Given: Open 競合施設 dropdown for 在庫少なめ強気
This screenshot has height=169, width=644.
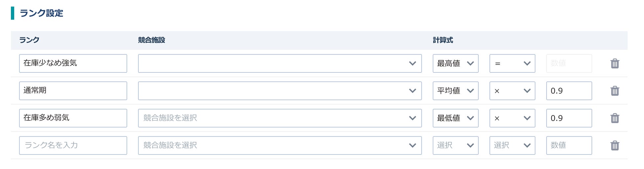Looking at the screenshot, I should coord(279,63).
